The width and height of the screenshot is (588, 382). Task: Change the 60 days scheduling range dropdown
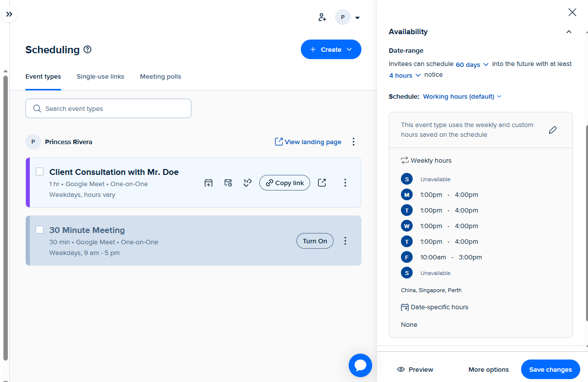point(472,64)
